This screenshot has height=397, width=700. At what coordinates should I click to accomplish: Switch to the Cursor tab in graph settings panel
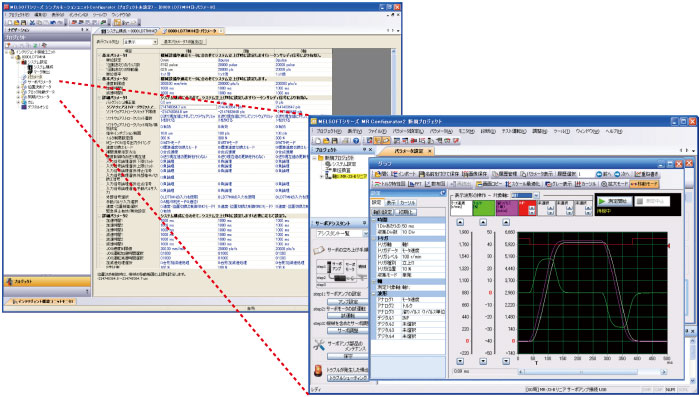click(407, 203)
